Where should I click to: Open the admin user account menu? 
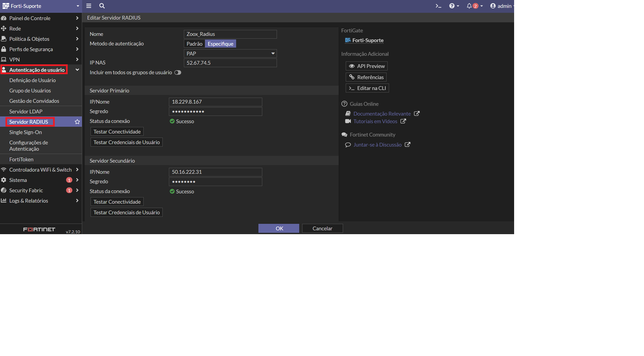click(x=502, y=6)
